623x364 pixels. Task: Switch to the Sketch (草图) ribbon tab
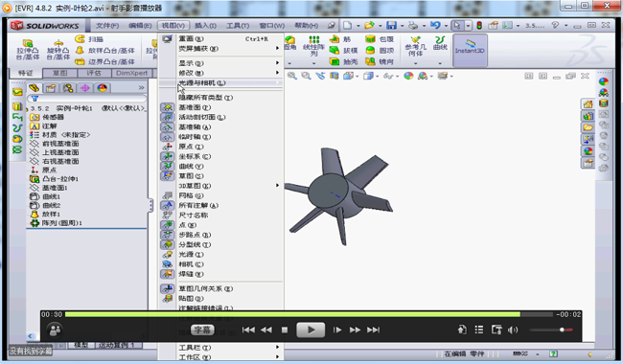60,73
